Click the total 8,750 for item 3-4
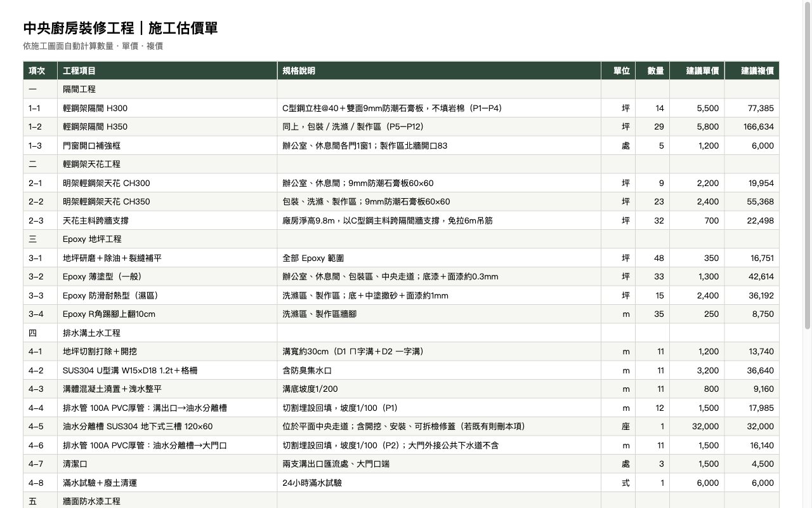This screenshot has width=812, height=508. coord(763,314)
